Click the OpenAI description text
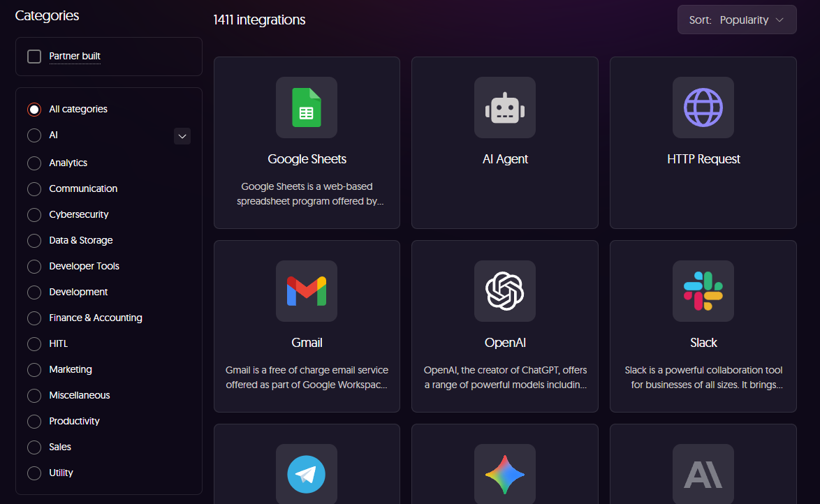820x504 pixels. pyautogui.click(x=505, y=378)
